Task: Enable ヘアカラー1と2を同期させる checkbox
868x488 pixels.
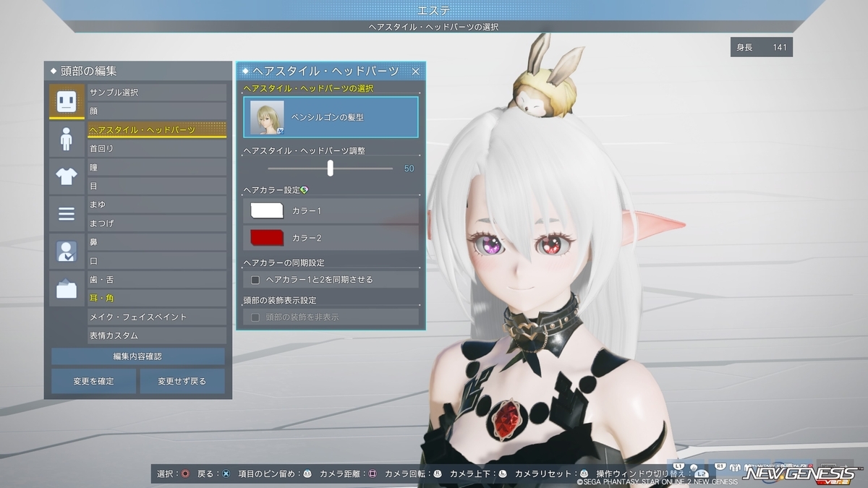Action: [255, 280]
